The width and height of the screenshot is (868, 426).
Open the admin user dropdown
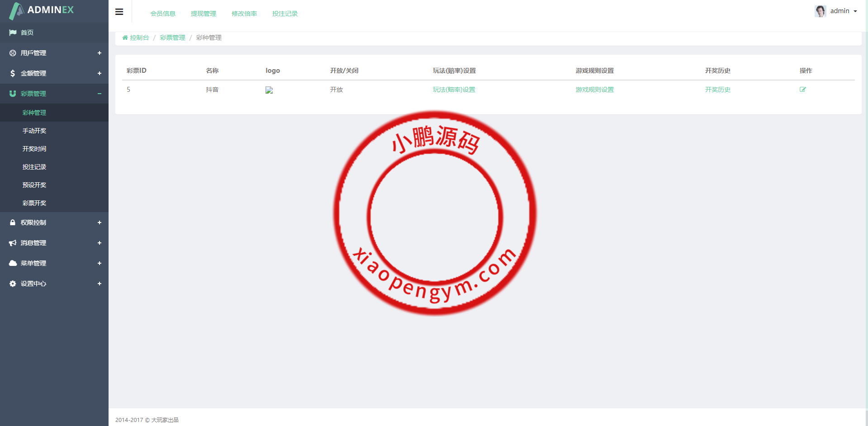click(x=843, y=11)
